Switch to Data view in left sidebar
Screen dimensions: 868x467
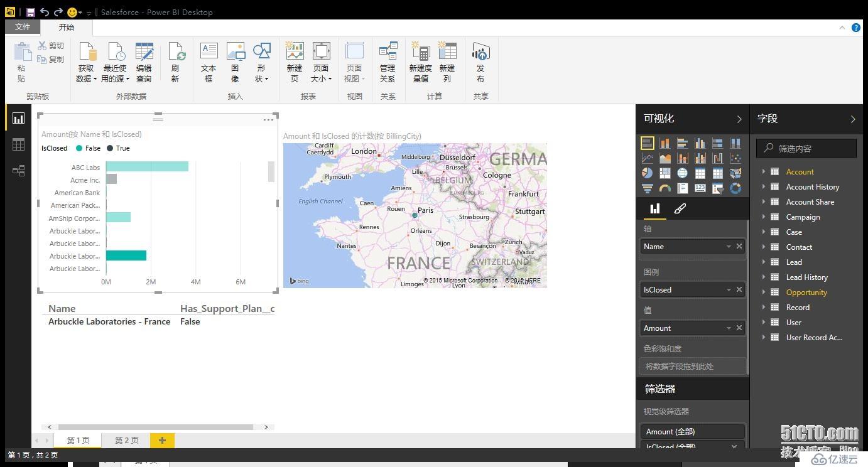pyautogui.click(x=18, y=144)
